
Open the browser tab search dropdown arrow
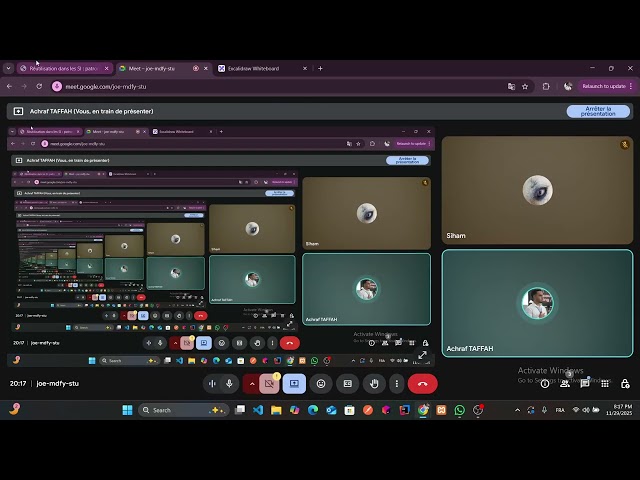pos(8,68)
